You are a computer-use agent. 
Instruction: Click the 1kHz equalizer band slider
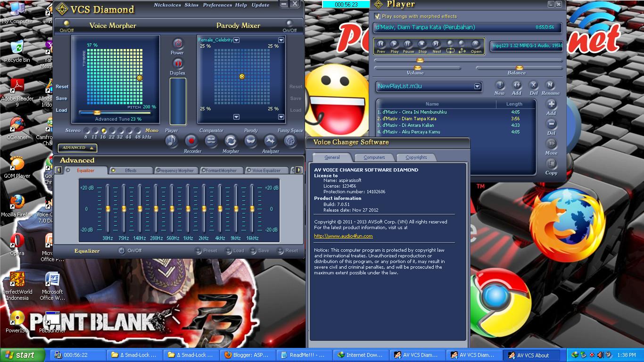pos(188,209)
